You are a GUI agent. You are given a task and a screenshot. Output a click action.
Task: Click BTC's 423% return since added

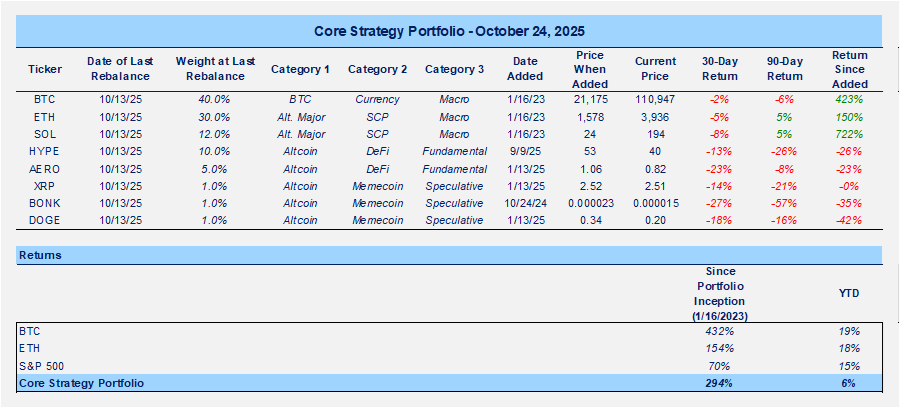(x=850, y=100)
